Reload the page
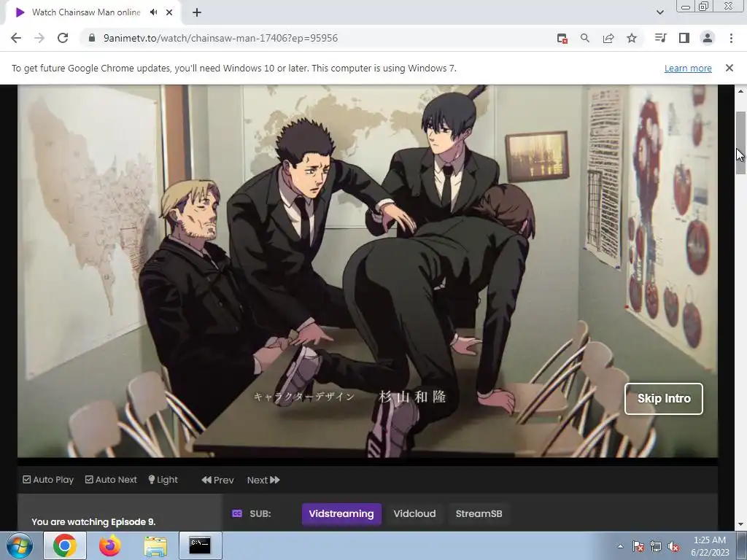This screenshot has width=747, height=560. 63,38
